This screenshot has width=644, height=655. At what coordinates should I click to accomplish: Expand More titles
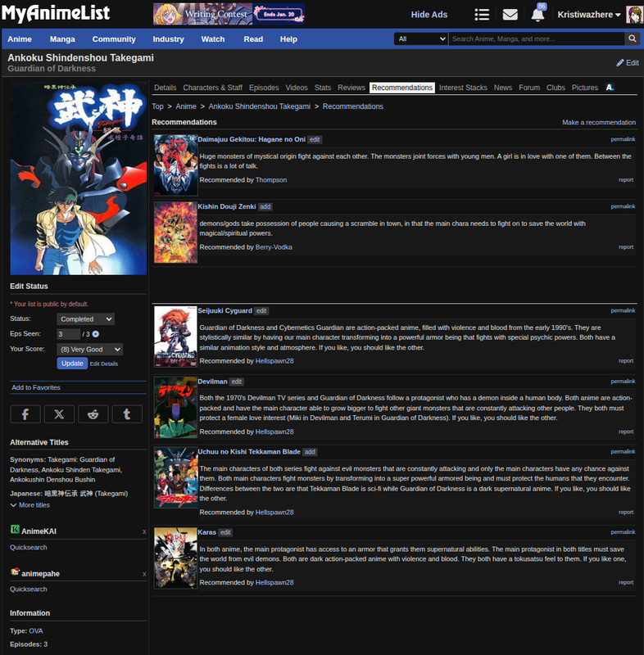pyautogui.click(x=30, y=505)
